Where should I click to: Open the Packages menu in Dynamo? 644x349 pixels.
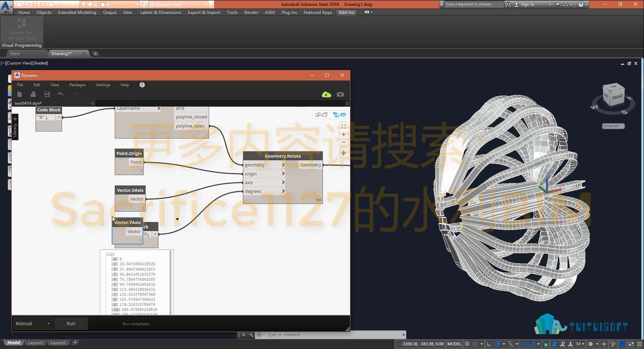(77, 85)
